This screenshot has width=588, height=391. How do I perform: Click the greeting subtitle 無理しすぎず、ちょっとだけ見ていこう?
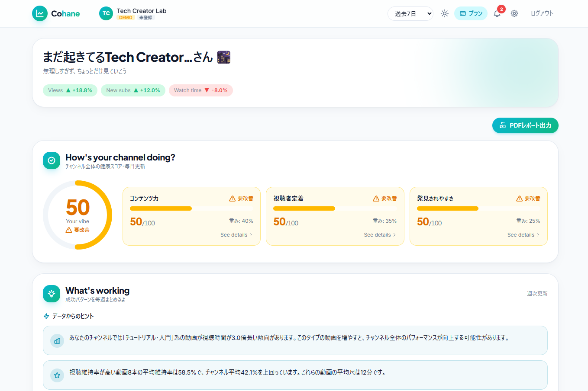(85, 71)
